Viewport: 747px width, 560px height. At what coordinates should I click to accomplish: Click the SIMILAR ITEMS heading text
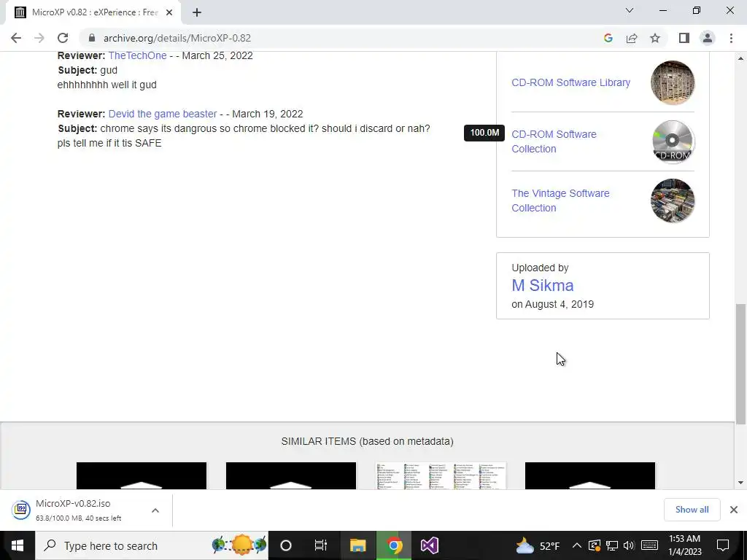click(x=367, y=441)
